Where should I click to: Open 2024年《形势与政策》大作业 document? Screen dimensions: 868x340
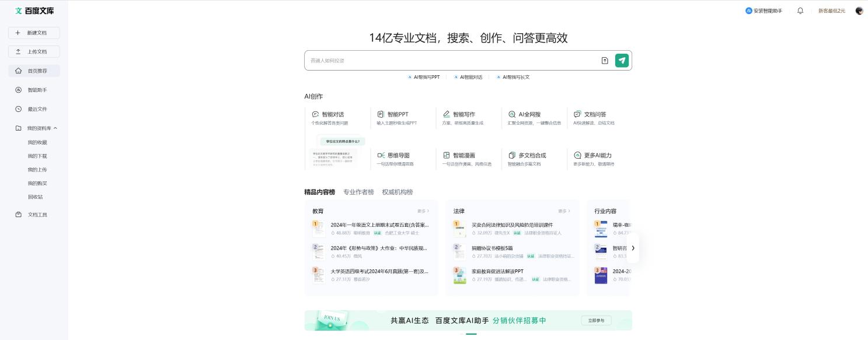point(379,248)
